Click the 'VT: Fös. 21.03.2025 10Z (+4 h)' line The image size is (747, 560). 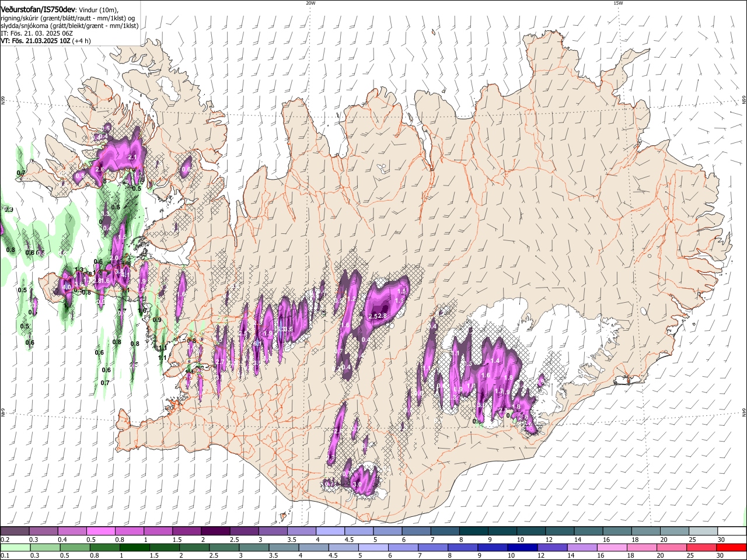pos(46,41)
